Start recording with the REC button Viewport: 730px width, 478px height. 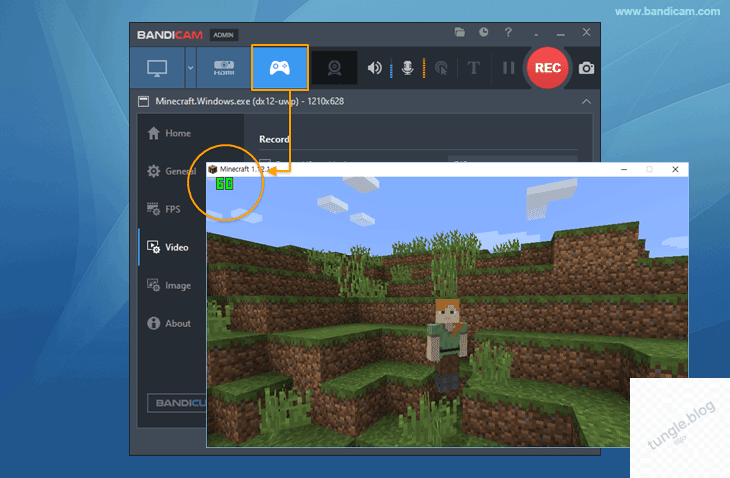[x=548, y=68]
